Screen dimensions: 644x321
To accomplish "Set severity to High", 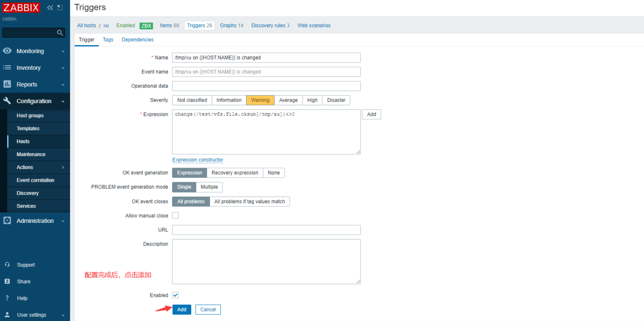I will [x=312, y=100].
